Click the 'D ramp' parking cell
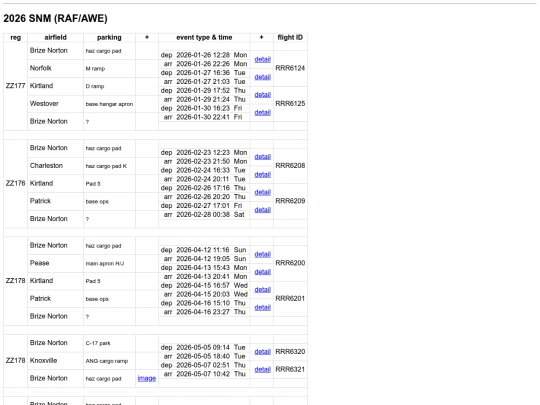 [109, 86]
